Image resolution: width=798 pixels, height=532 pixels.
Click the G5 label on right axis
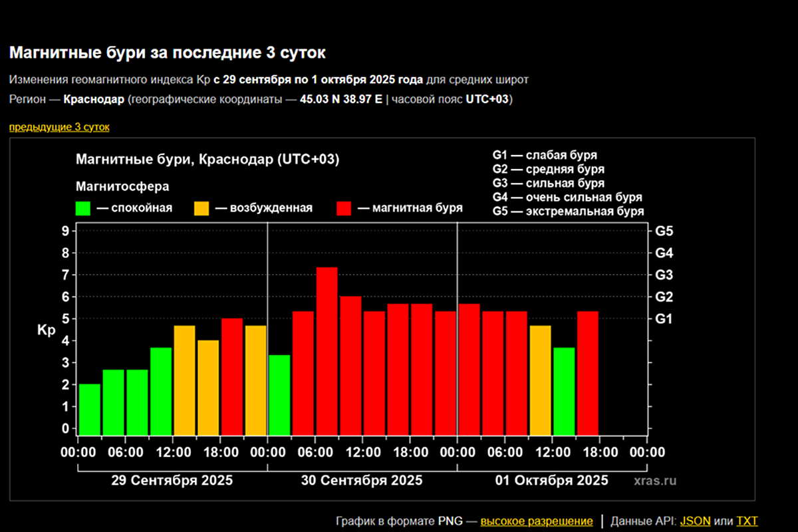664,231
